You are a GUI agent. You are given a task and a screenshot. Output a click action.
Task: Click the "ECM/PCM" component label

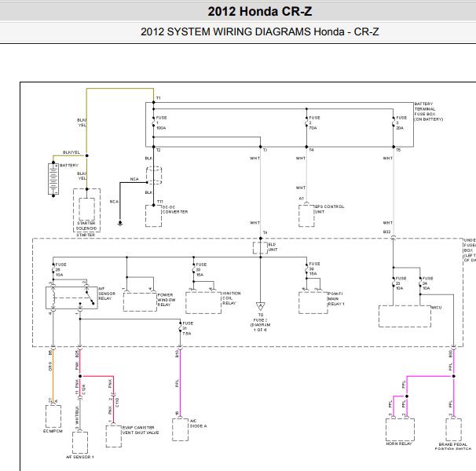pyautogui.click(x=53, y=431)
